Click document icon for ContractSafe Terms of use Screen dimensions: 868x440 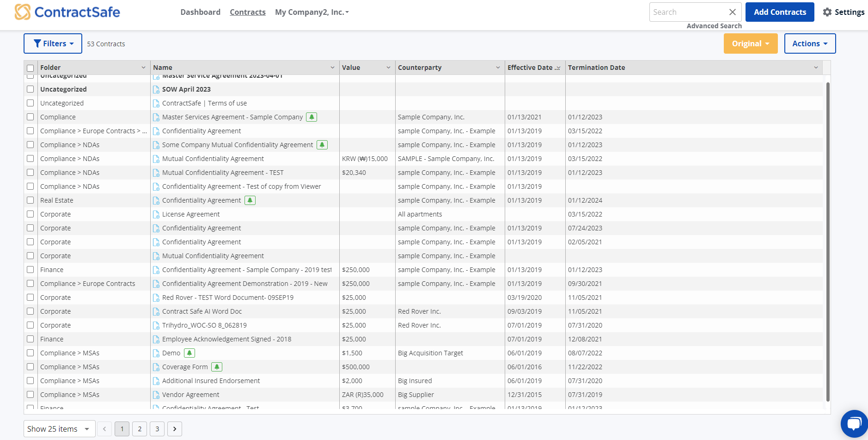click(x=156, y=103)
